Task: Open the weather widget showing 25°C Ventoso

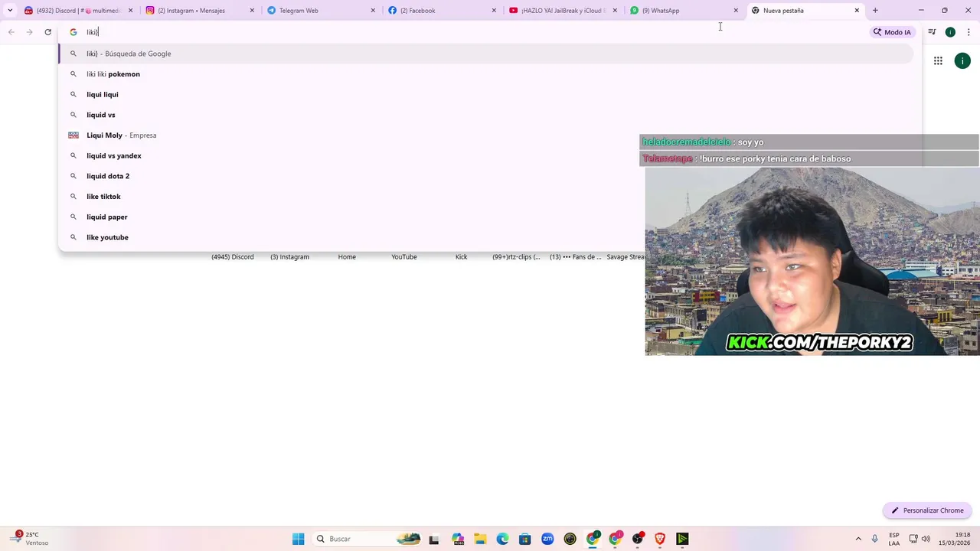Action: click(29, 539)
